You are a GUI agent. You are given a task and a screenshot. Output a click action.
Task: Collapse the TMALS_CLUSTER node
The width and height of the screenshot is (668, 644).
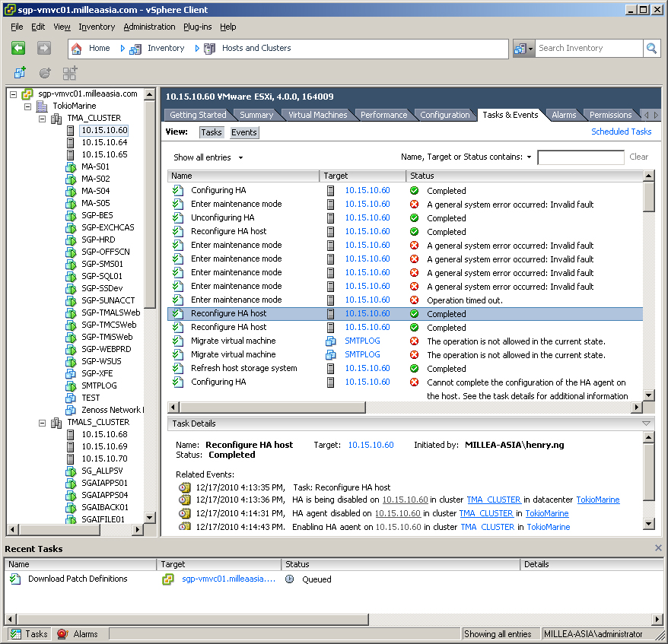point(42,423)
